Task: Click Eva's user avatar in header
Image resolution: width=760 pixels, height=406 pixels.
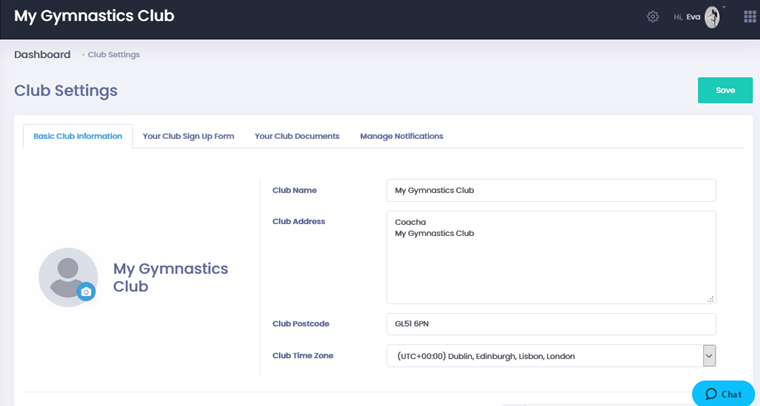Action: click(x=712, y=17)
